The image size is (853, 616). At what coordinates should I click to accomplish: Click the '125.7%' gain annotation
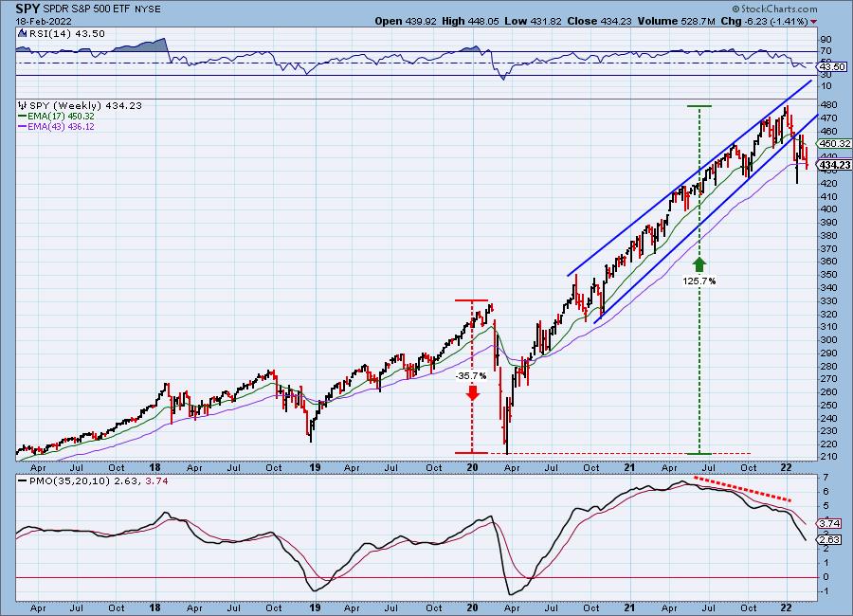pyautogui.click(x=699, y=281)
